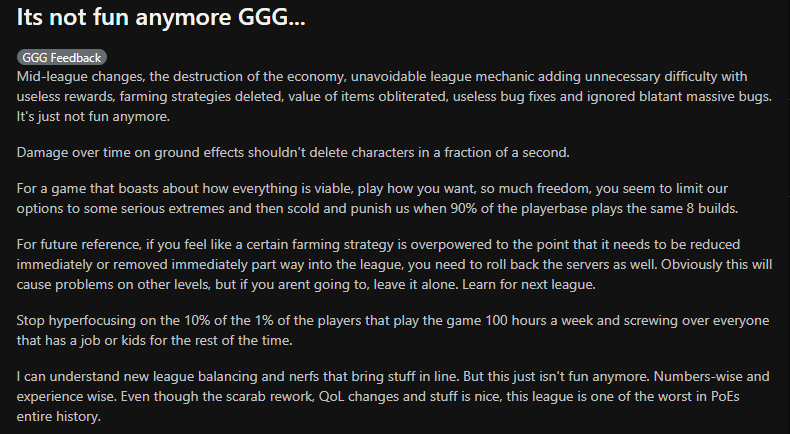Click the line beginning "Mid-league changes, the destruction"

pyautogui.click(x=382, y=77)
